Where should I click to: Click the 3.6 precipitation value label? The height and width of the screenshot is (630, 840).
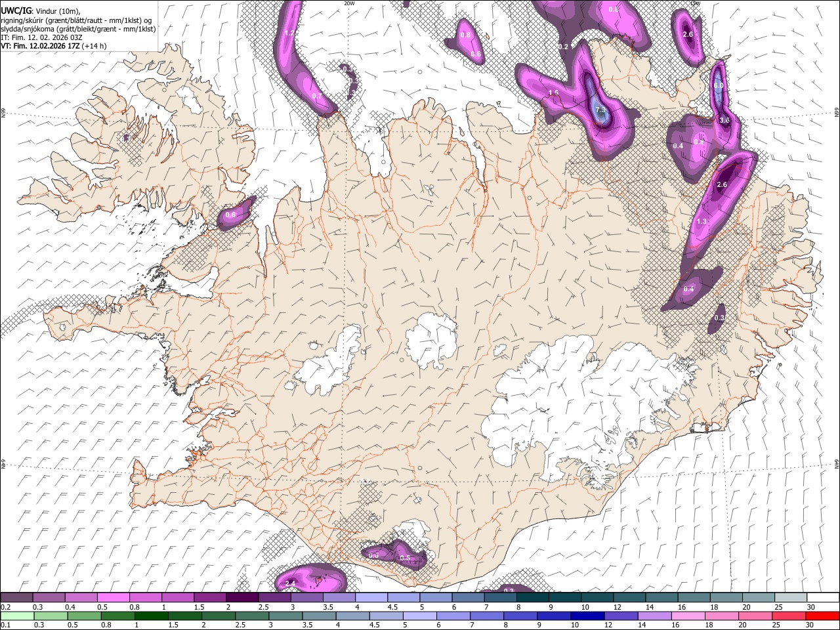[724, 121]
